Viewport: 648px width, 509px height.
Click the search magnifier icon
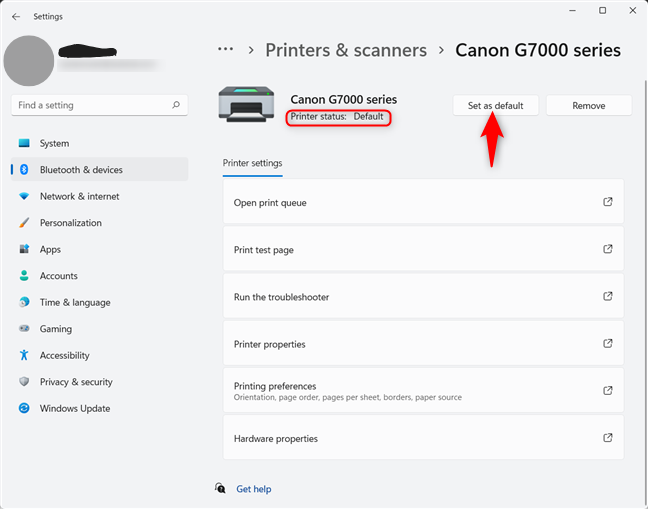click(x=176, y=105)
